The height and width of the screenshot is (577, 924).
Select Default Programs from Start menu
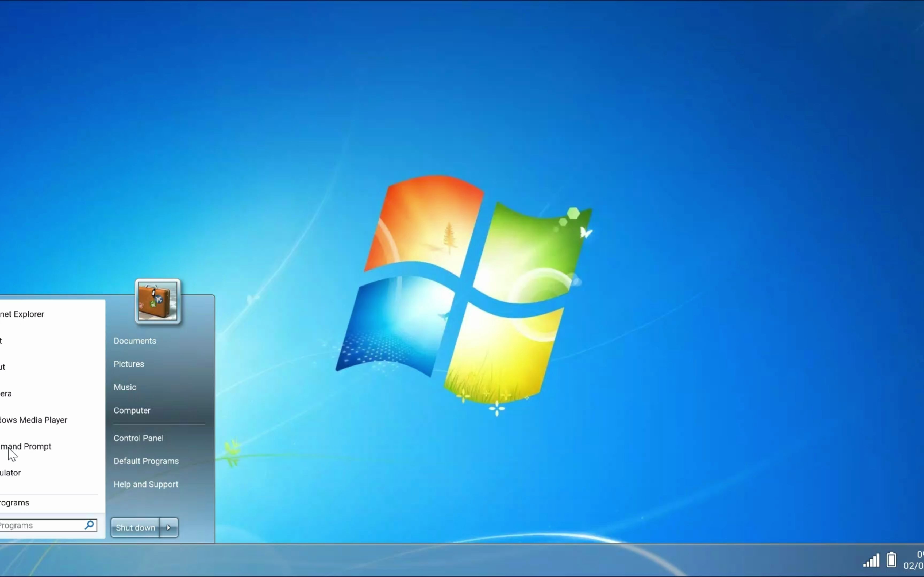pyautogui.click(x=146, y=461)
